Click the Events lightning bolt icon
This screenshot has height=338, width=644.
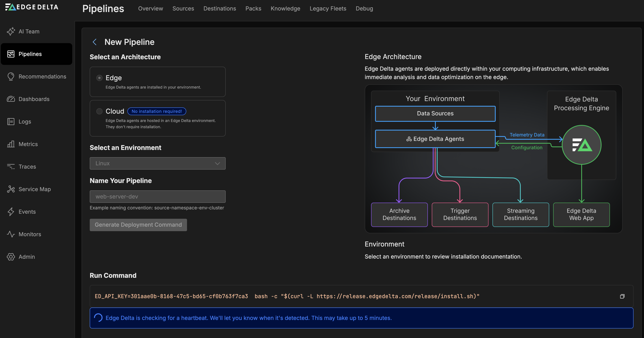pyautogui.click(x=11, y=212)
